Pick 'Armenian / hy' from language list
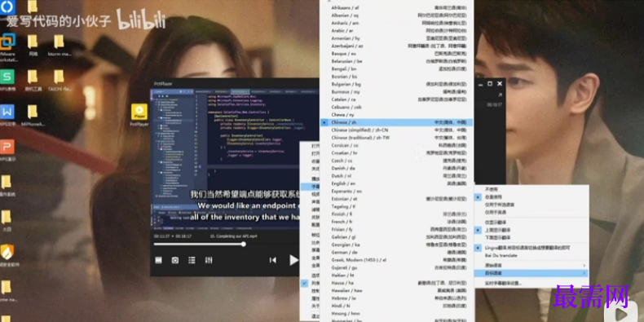Viewport: 644px width, 322px height. coord(397,38)
